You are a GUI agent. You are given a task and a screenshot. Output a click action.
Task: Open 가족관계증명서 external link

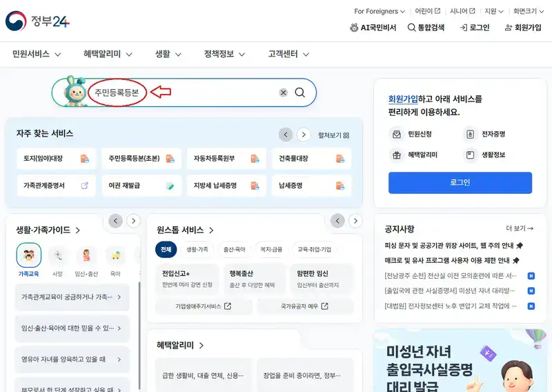coord(57,186)
